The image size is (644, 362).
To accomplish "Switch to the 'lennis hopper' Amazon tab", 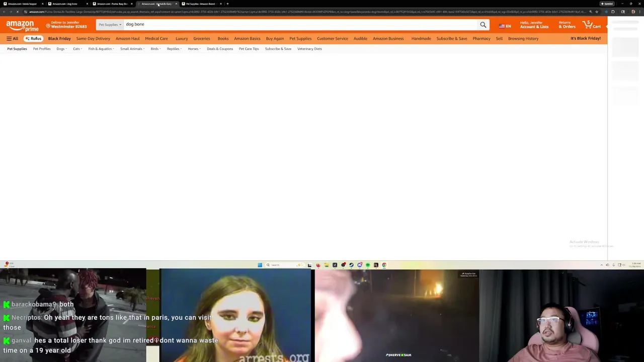I will 22,4.
